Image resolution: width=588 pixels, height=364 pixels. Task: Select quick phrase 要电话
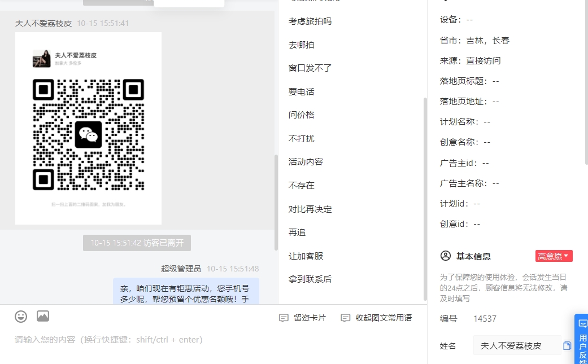(301, 92)
